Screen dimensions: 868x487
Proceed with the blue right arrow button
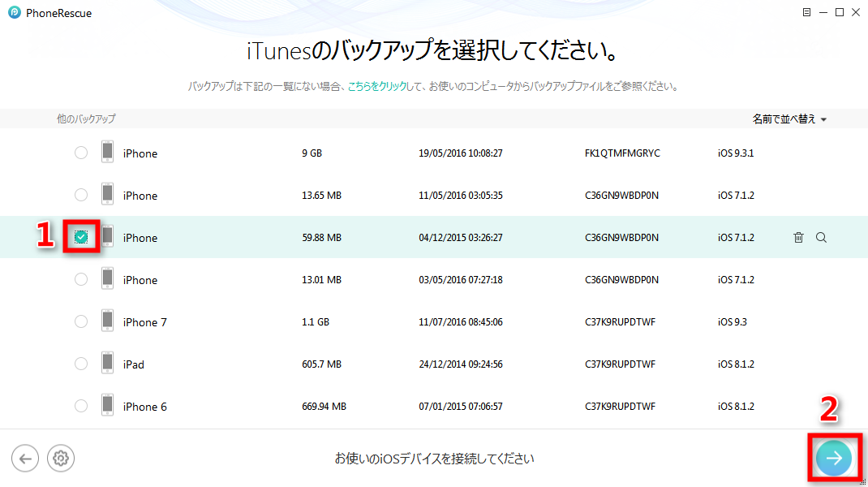coord(834,458)
